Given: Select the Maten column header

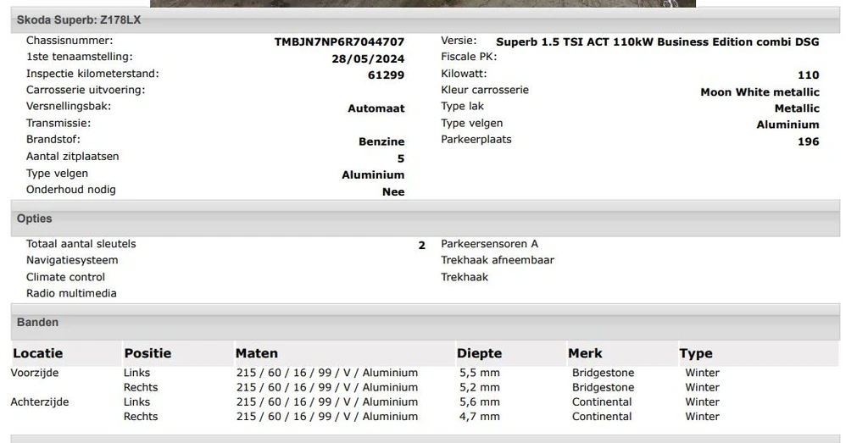Looking at the screenshot, I should pos(257,353).
